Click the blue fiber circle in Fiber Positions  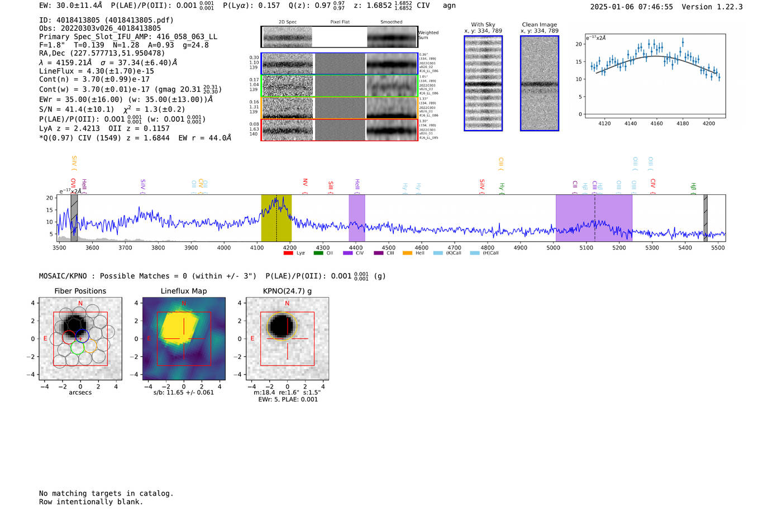pos(82,336)
